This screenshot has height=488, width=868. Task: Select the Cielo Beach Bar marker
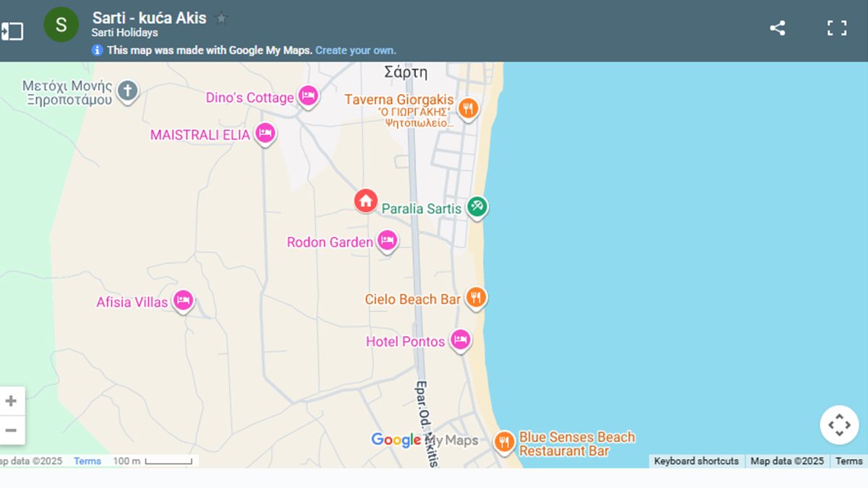pyautogui.click(x=475, y=296)
